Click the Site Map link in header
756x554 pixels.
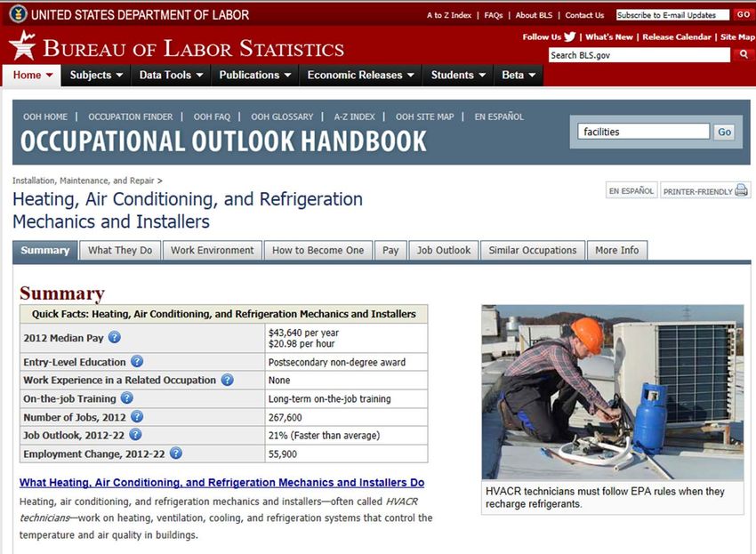pos(737,36)
